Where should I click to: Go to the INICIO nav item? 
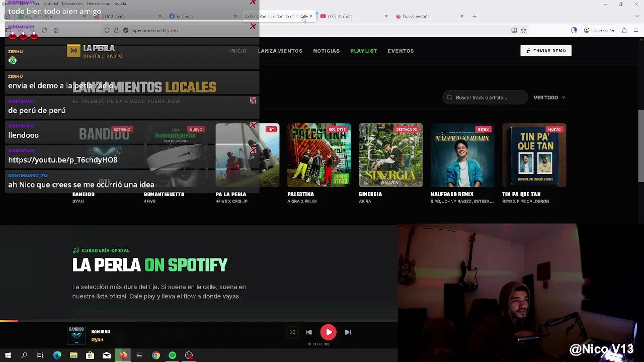(238, 51)
